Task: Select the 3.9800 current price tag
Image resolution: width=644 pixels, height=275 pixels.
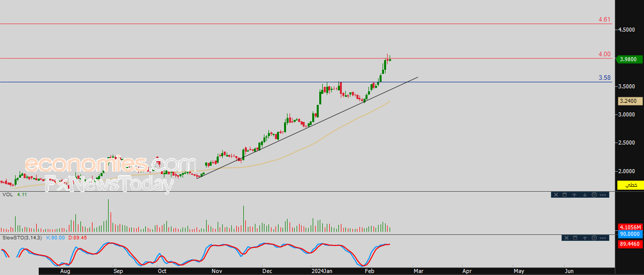Action: click(630, 59)
